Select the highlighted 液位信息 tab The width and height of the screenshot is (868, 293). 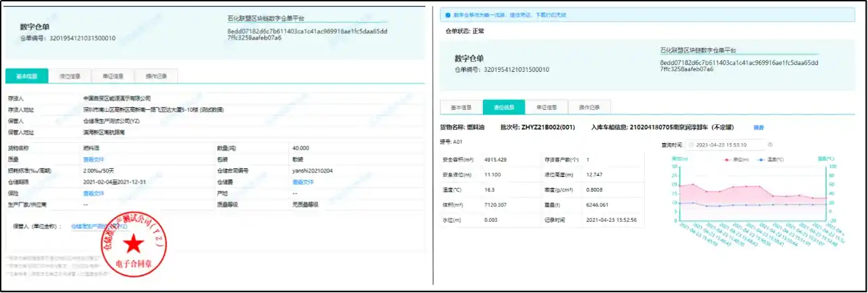(x=504, y=107)
